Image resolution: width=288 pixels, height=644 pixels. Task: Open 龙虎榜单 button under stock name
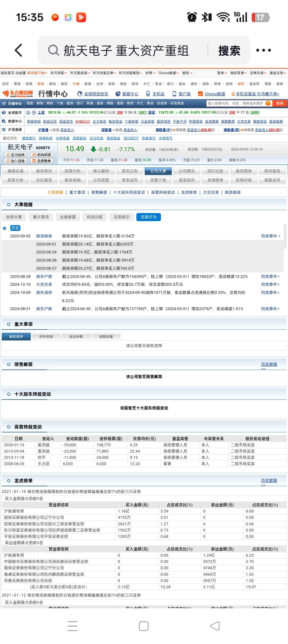42,161
